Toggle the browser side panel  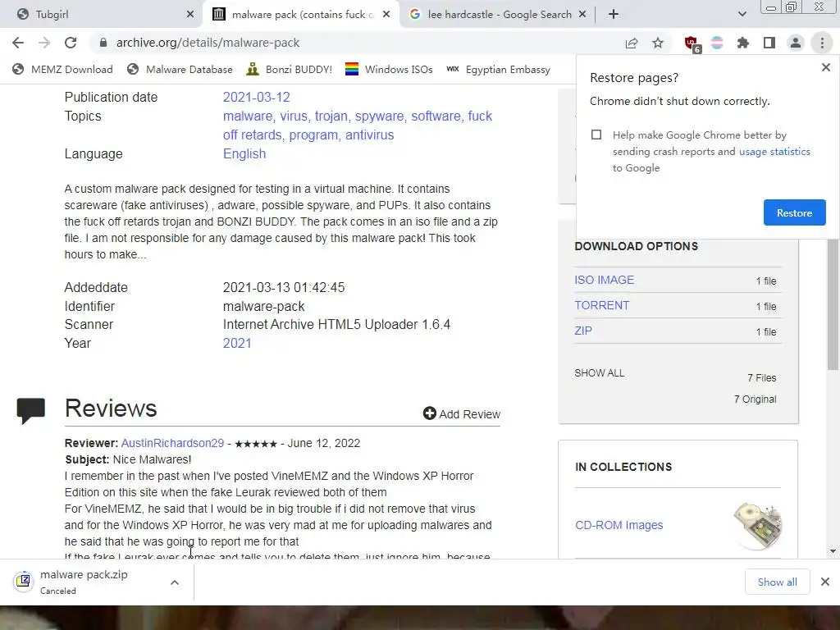tap(769, 43)
